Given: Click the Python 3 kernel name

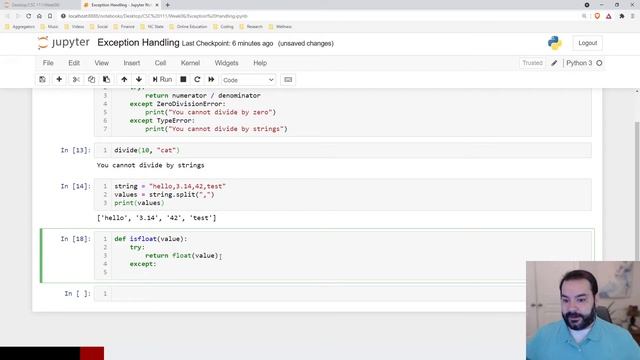Looking at the screenshot, I should point(579,63).
